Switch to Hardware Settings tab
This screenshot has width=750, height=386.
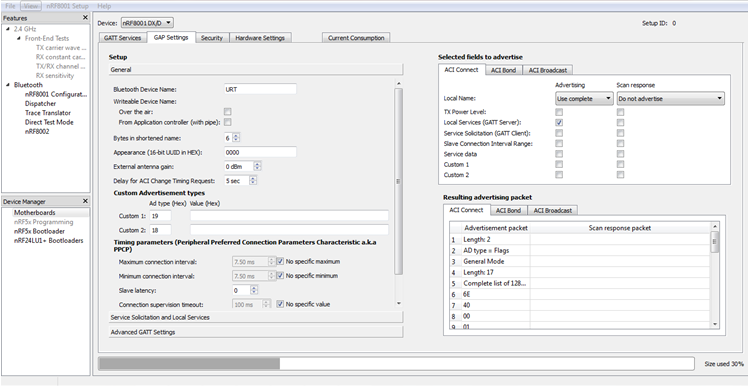point(260,38)
